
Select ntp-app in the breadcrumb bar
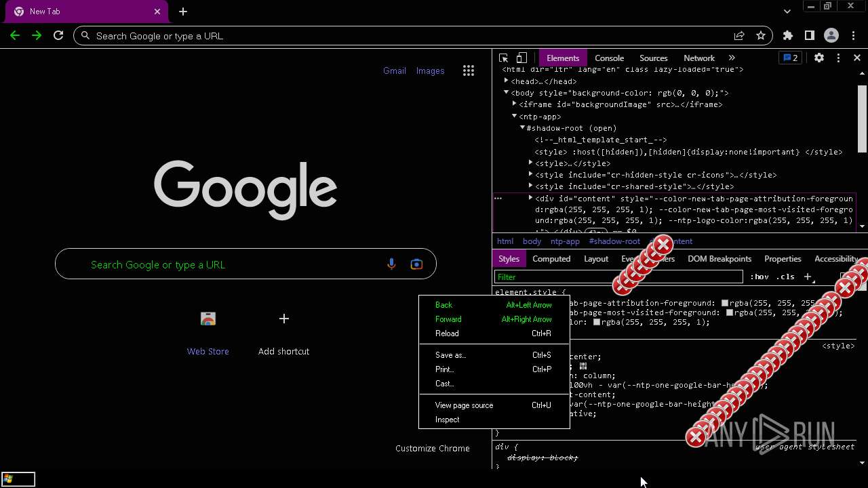point(565,241)
